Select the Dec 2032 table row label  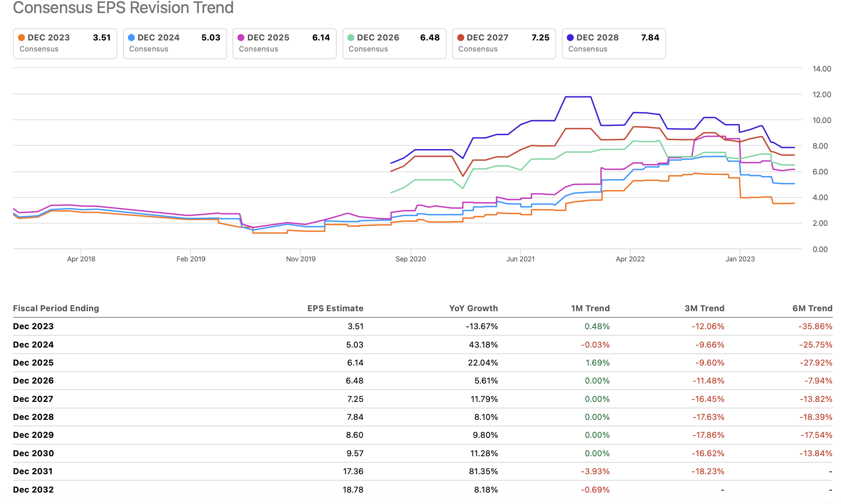[x=34, y=490]
